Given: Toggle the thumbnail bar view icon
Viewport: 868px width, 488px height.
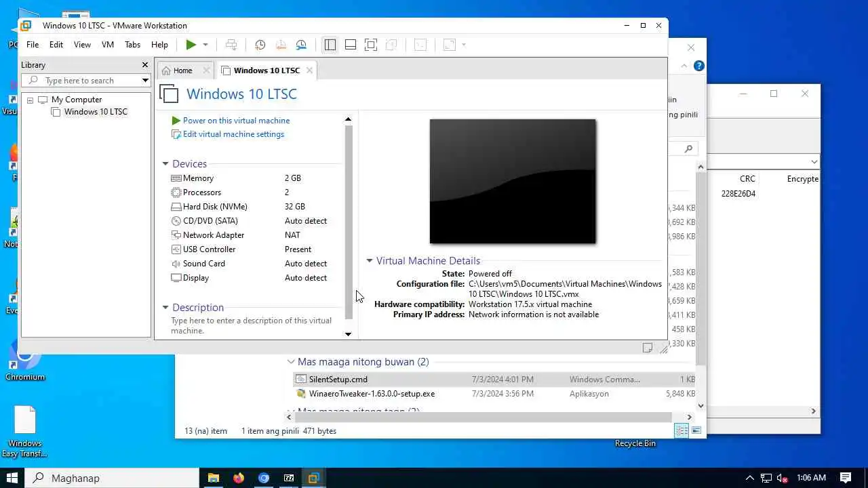Looking at the screenshot, I should [x=351, y=45].
